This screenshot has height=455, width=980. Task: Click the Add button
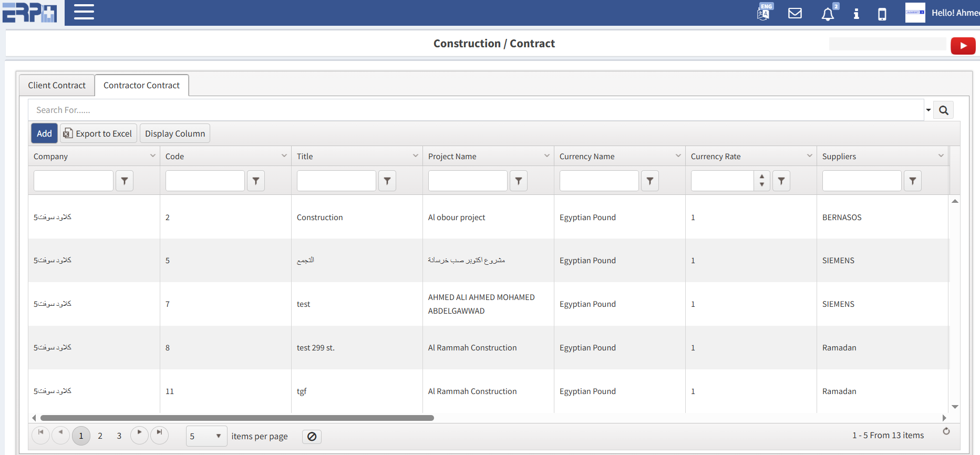[44, 133]
